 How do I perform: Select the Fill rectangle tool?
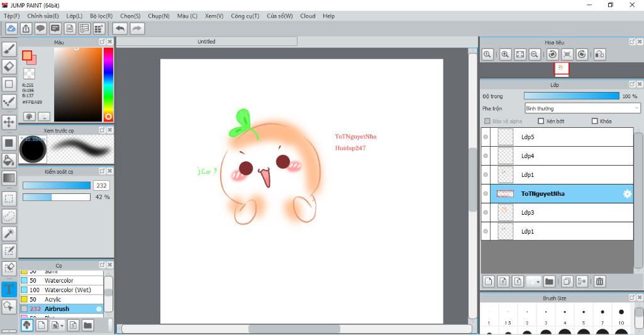pyautogui.click(x=9, y=143)
